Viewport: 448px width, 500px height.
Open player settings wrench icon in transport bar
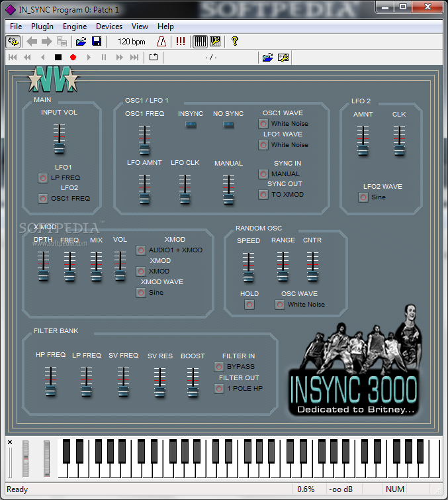point(283,58)
